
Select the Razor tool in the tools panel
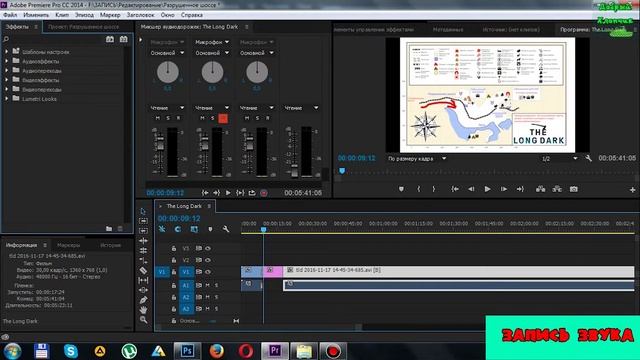tap(143, 270)
